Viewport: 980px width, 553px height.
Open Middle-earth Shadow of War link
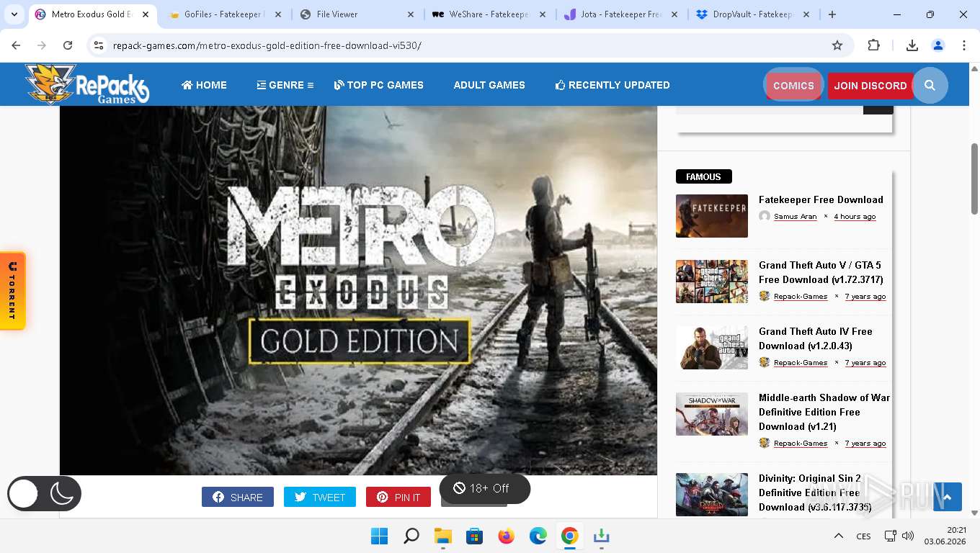coord(824,412)
